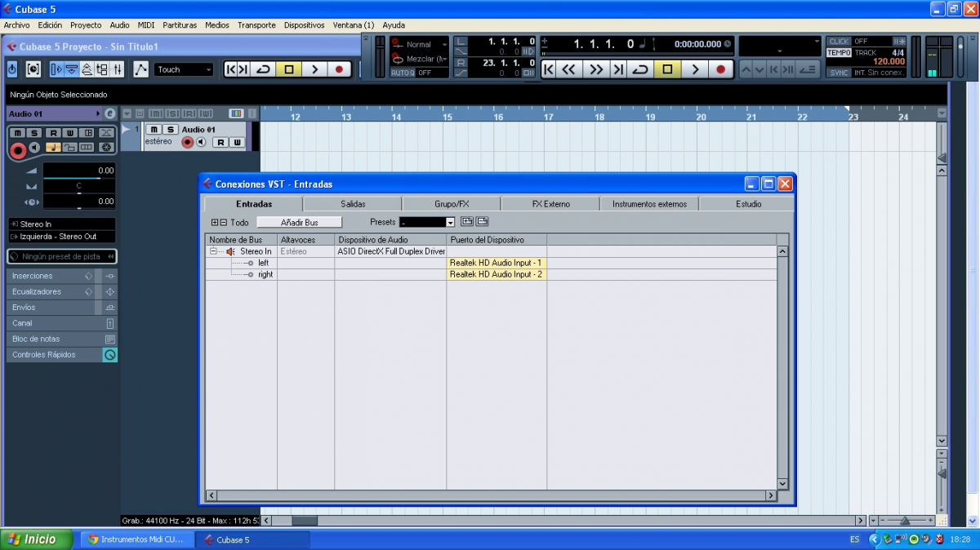980x550 pixels.
Task: Open the Transporte menu
Action: 256,25
